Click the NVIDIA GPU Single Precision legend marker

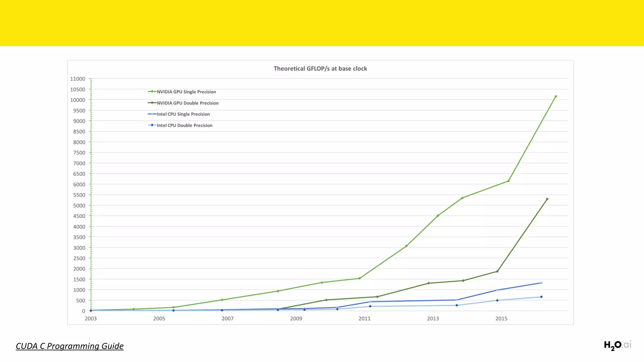(152, 92)
